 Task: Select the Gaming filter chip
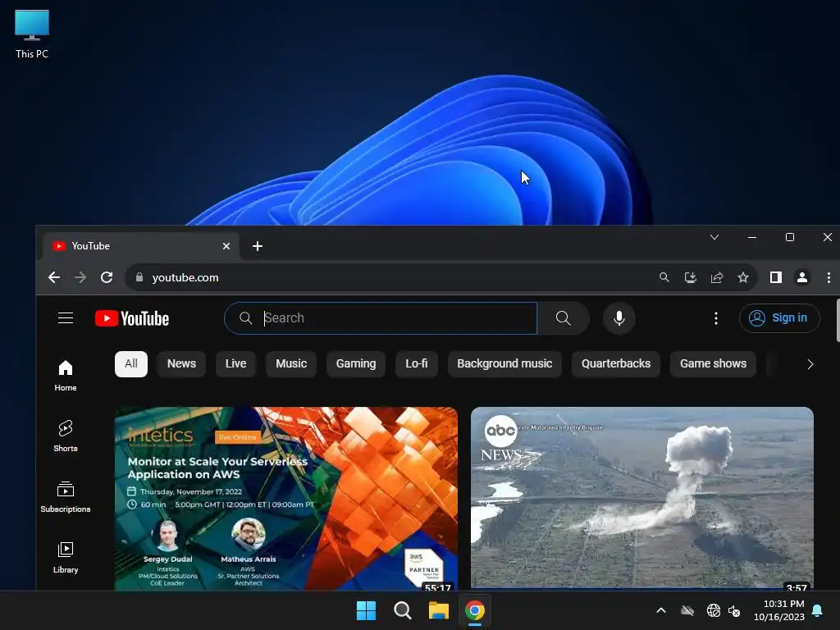tap(356, 363)
